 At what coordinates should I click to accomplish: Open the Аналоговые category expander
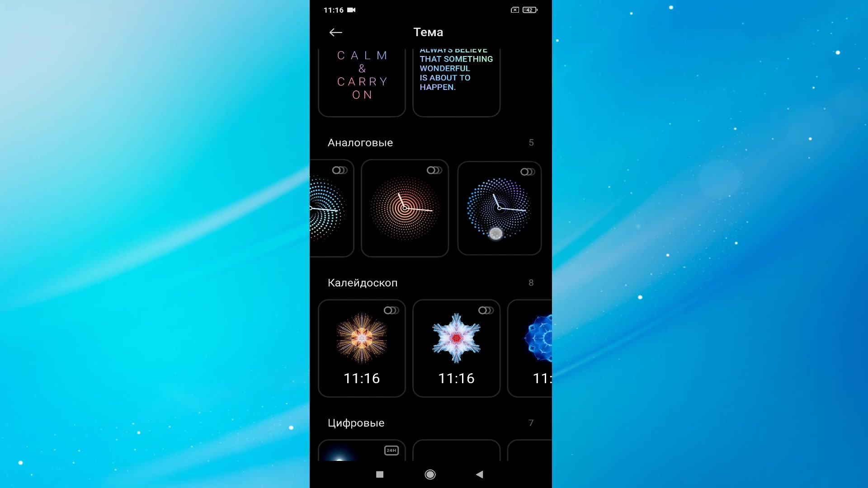tap(531, 142)
